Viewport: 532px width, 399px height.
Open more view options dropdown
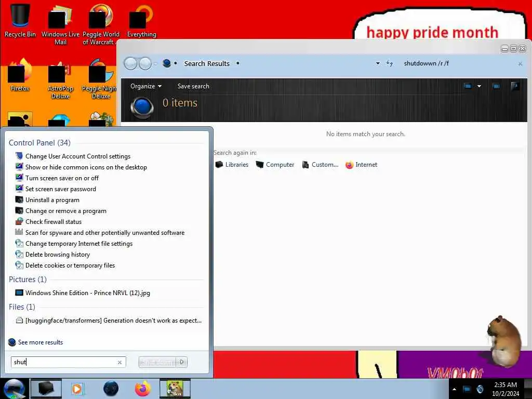pos(479,86)
